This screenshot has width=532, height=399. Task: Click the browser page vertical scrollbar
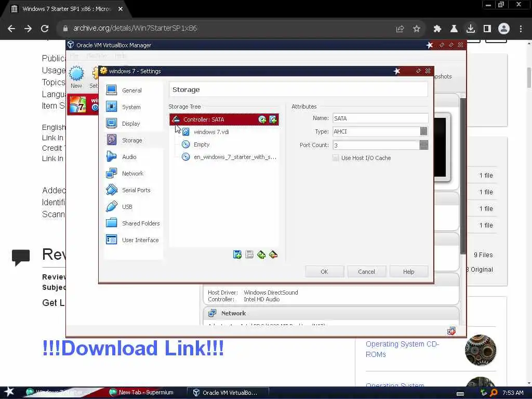coord(528,78)
